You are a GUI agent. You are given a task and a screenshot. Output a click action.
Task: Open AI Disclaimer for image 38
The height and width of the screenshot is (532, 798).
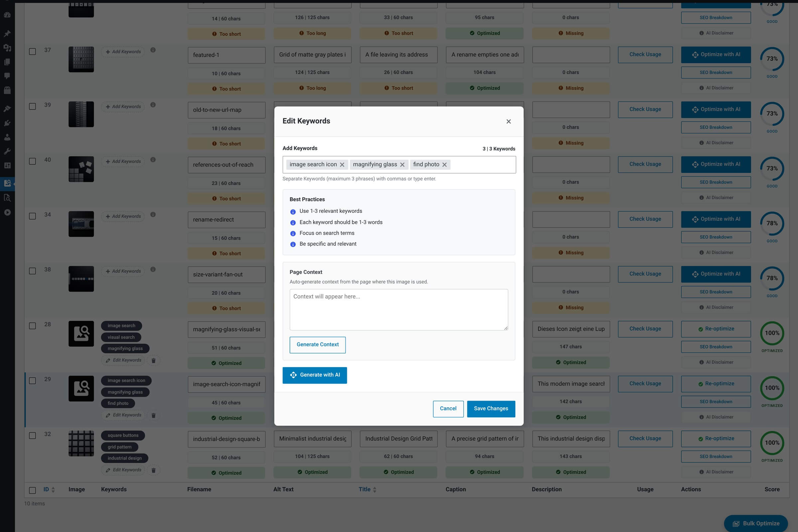716,307
